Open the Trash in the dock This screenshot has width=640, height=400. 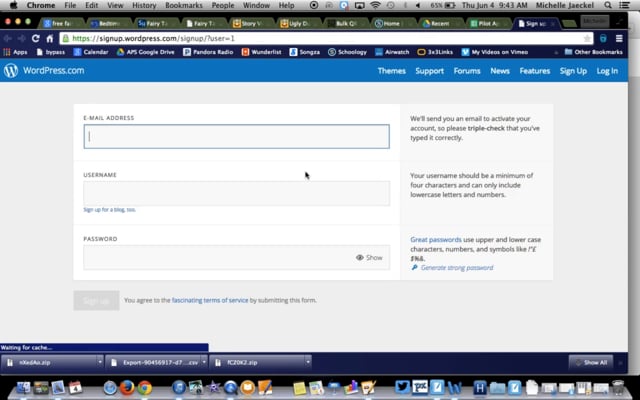[618, 387]
